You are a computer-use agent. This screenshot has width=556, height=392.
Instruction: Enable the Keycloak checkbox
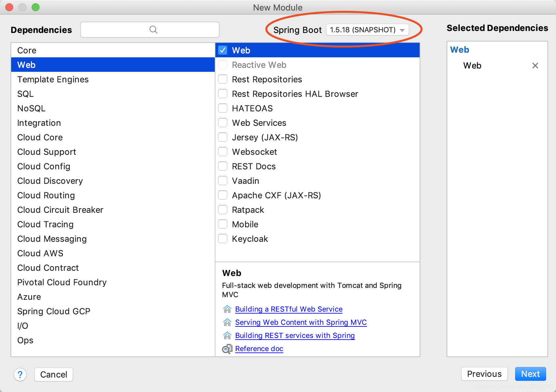click(223, 239)
